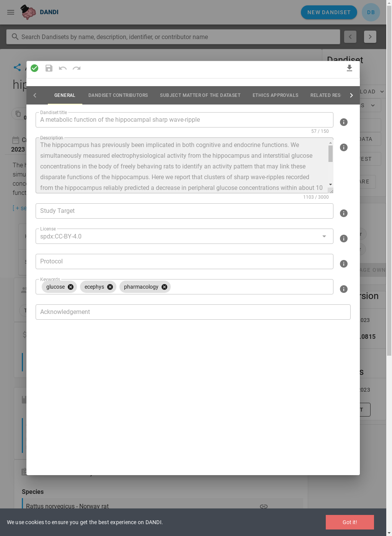392x536 pixels.
Task: Remove the pharmacology keyword chip
Action: [164, 287]
